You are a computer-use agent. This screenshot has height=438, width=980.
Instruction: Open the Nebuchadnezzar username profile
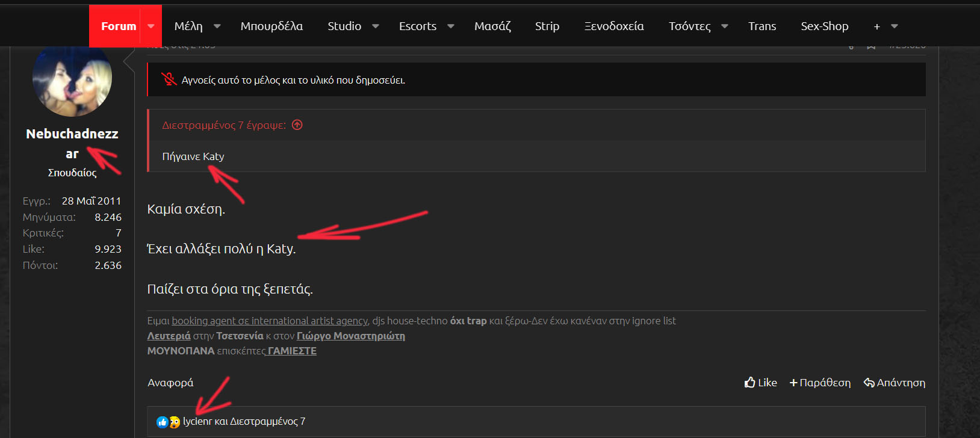click(72, 134)
